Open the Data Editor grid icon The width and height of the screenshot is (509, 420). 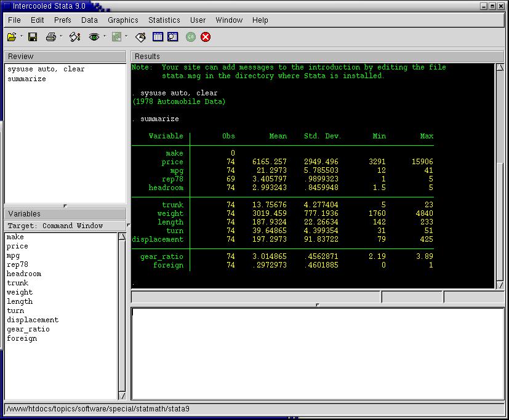tap(158, 37)
